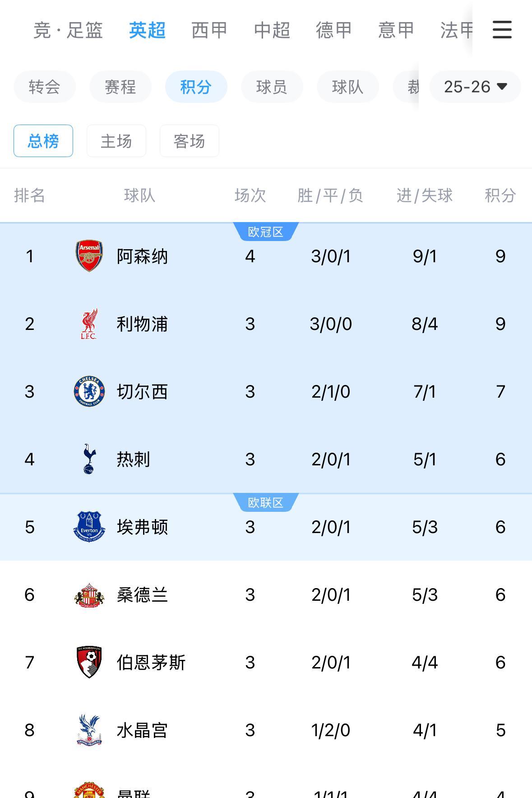Viewport: 532px width, 798px height.
Task: Switch to the 德甲 league tab
Action: [334, 30]
